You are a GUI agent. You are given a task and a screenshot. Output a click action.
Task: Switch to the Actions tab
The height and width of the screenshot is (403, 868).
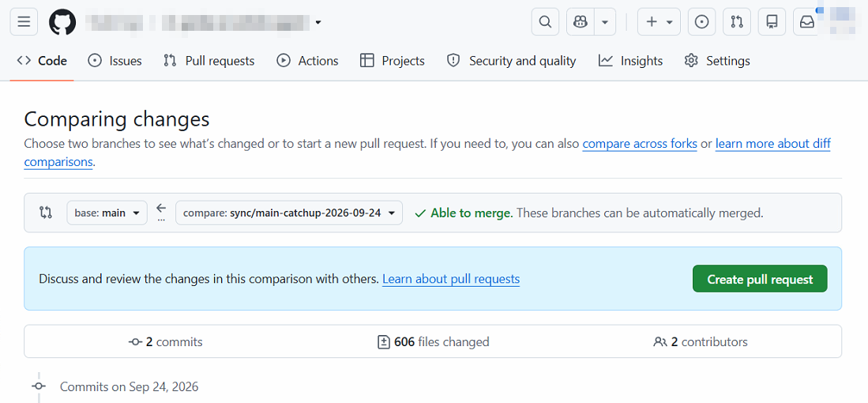point(307,61)
